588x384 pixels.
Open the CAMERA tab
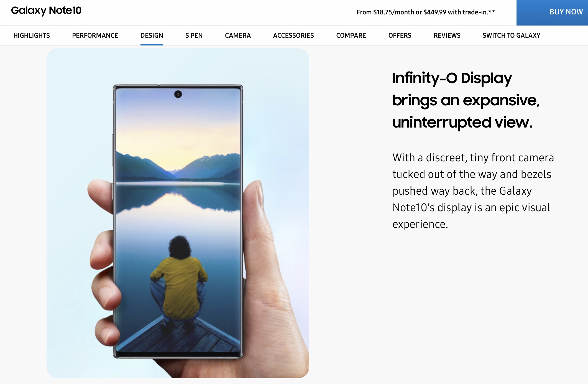tap(238, 35)
